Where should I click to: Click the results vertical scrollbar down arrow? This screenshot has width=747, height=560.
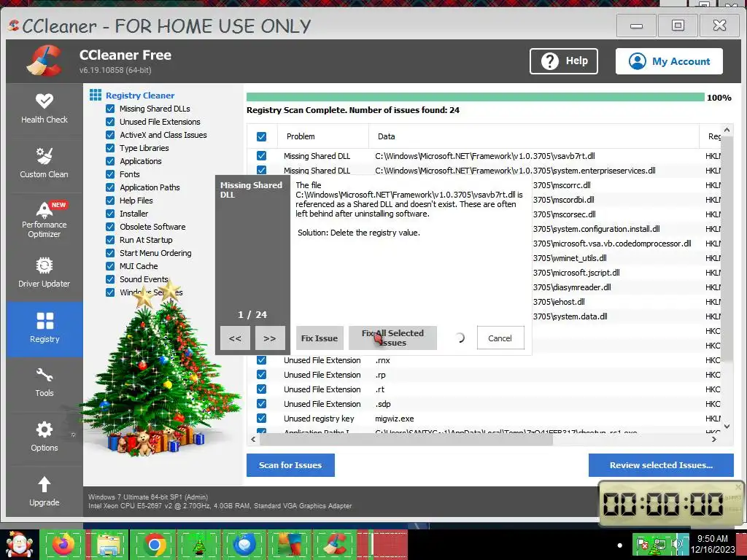click(727, 427)
